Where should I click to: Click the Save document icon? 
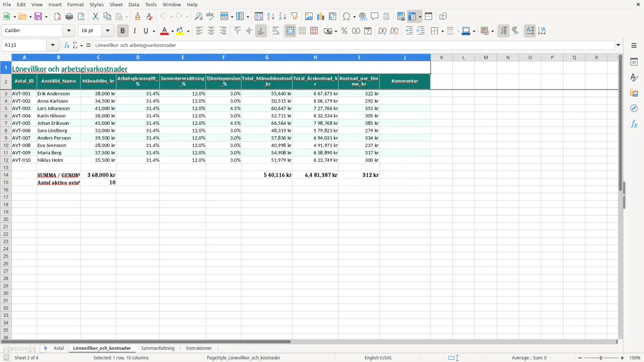[38, 17]
